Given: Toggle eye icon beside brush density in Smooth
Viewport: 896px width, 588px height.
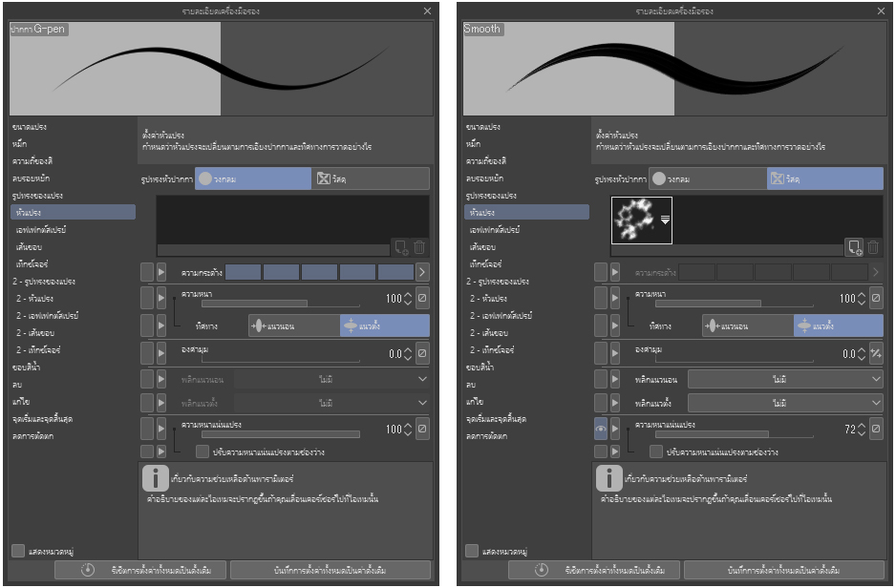Looking at the screenshot, I should pos(601,430).
